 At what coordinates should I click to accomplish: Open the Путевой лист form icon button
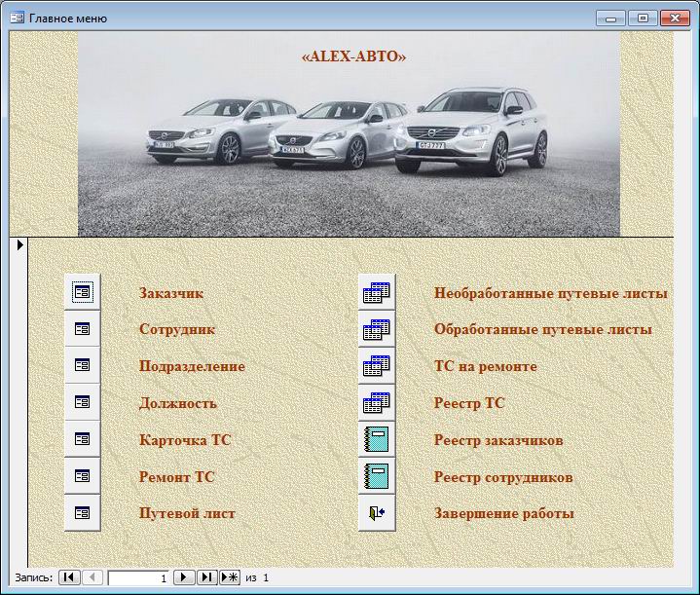coord(83,512)
